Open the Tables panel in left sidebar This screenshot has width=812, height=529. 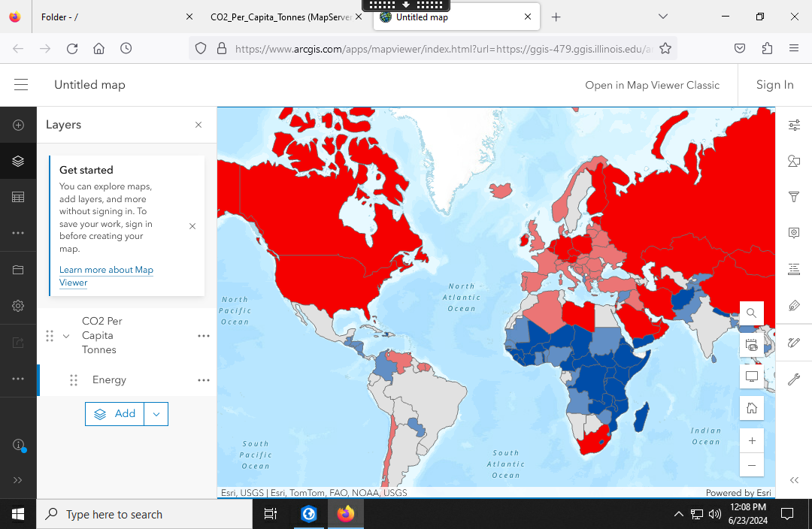18,197
